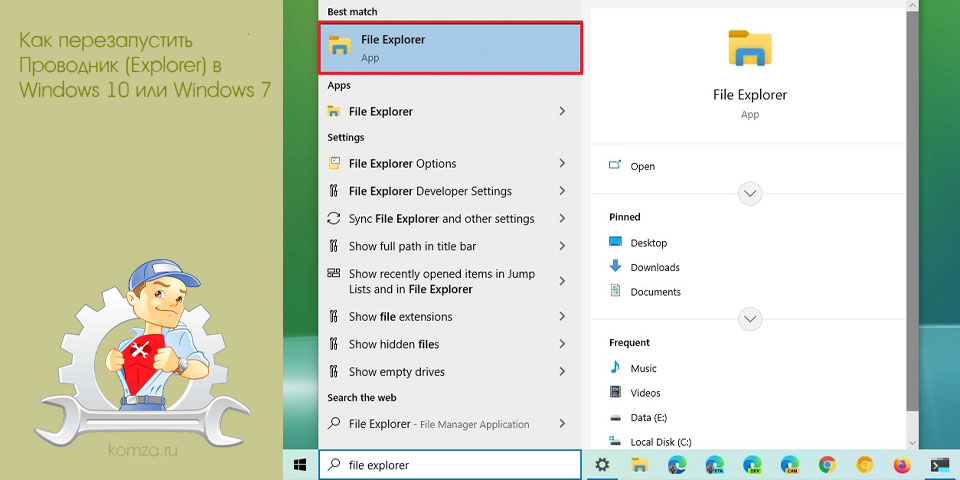Image resolution: width=960 pixels, height=480 pixels.
Task: Open Settings gear on the taskbar
Action: pos(602,465)
